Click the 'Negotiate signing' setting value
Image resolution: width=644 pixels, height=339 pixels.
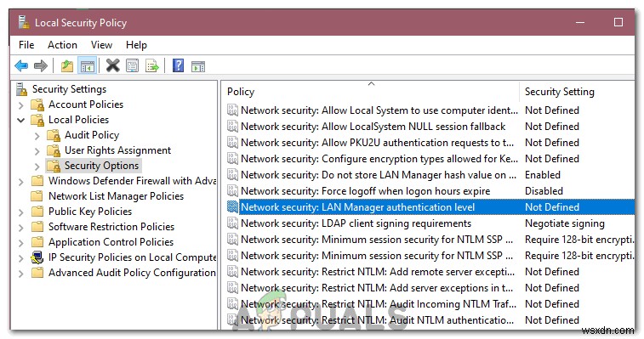click(565, 223)
